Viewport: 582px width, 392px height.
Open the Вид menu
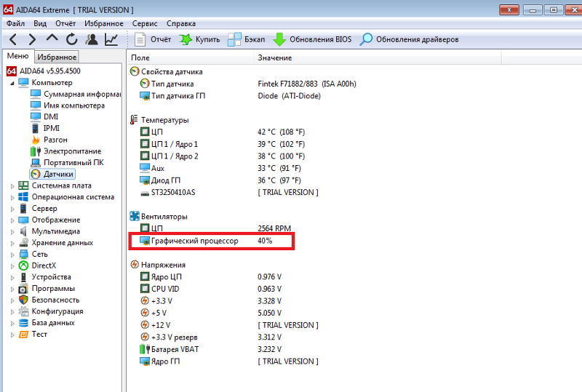point(40,23)
